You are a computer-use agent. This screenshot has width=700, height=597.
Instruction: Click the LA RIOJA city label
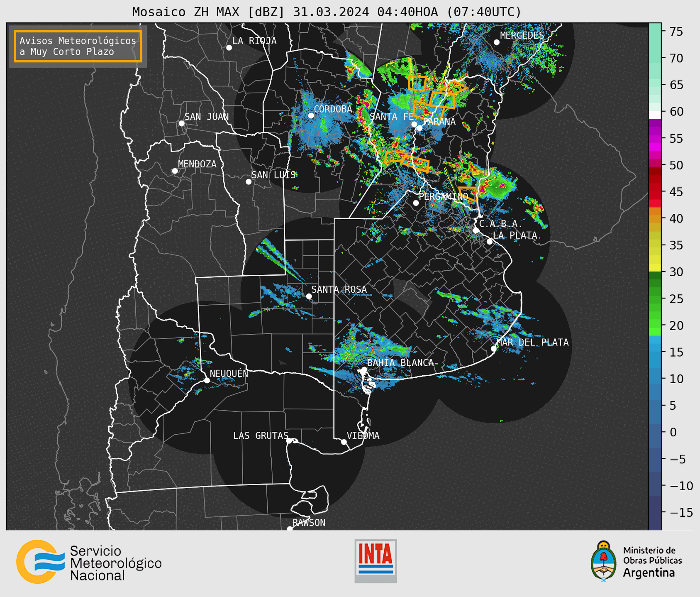click(x=254, y=41)
